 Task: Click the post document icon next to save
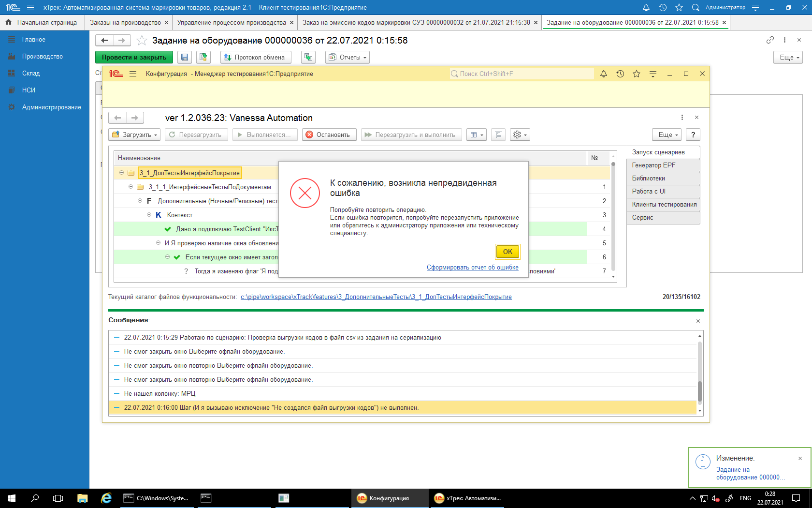[x=203, y=57]
